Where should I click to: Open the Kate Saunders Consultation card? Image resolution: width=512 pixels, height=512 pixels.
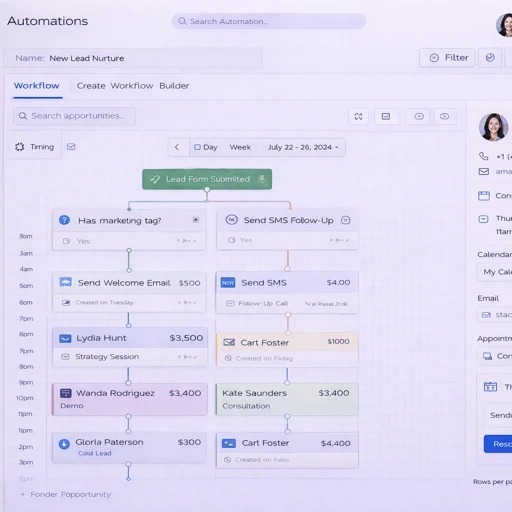point(287,399)
